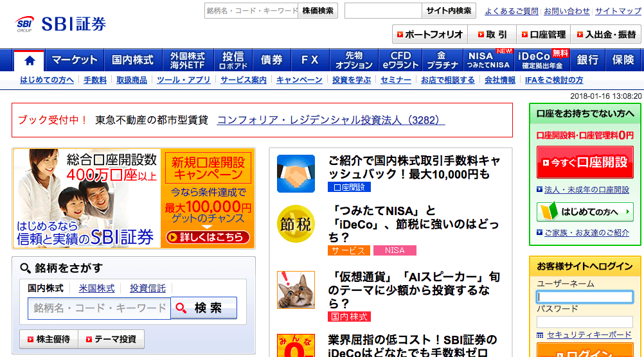Click the surprised cat thumbnail
The width and height of the screenshot is (644, 357).
point(296,290)
